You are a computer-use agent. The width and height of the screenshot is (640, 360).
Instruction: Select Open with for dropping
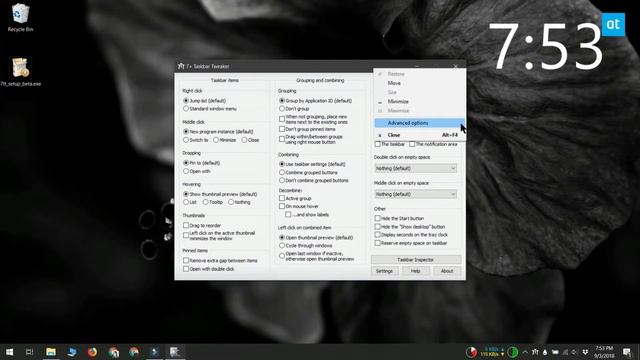(197, 171)
